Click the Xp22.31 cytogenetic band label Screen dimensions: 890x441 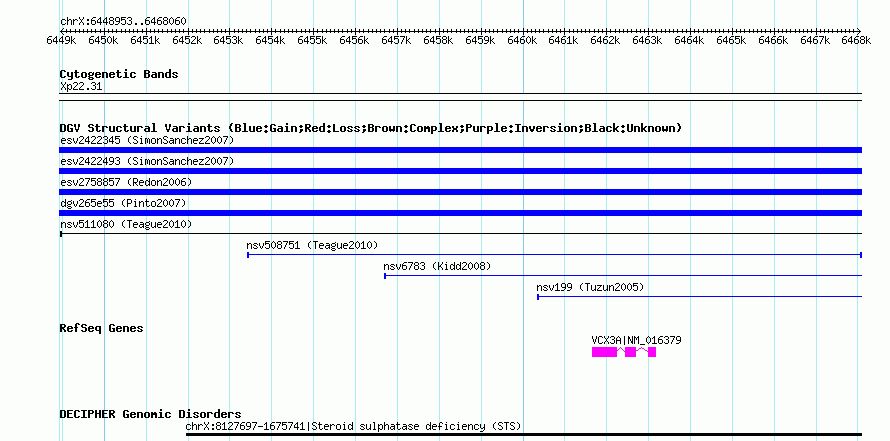tap(81, 87)
